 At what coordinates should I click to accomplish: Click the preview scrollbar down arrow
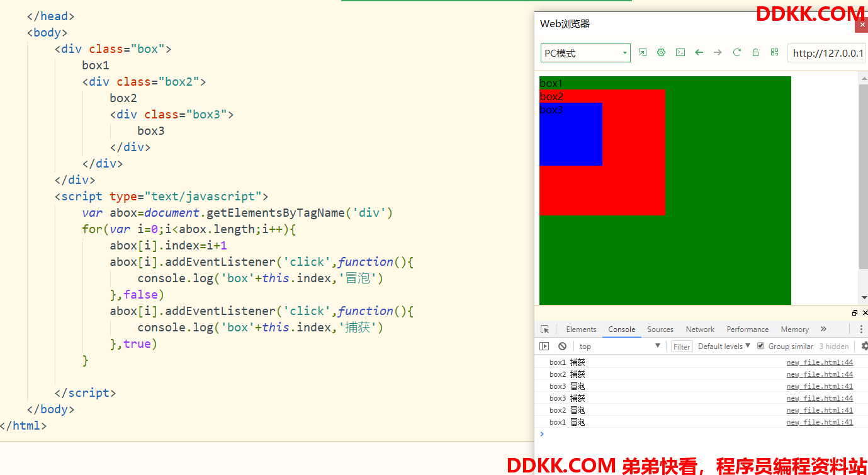click(863, 297)
